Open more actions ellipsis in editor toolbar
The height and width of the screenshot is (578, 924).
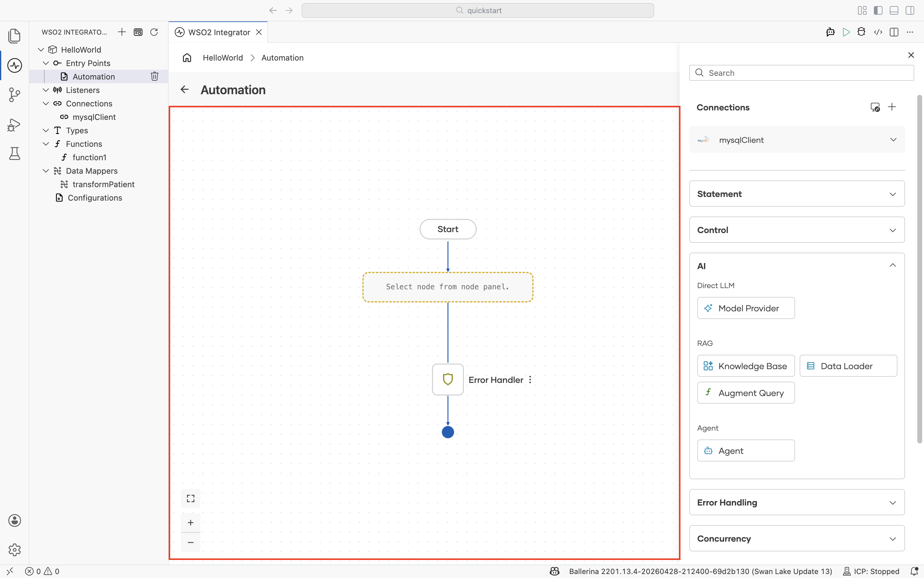click(910, 32)
